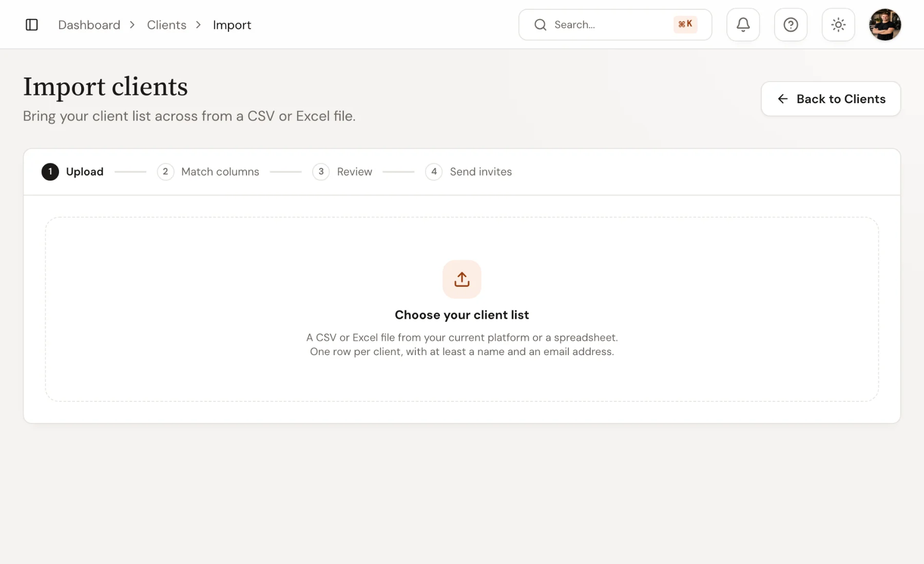This screenshot has width=924, height=564.
Task: Select the Send invites step
Action: (x=469, y=171)
